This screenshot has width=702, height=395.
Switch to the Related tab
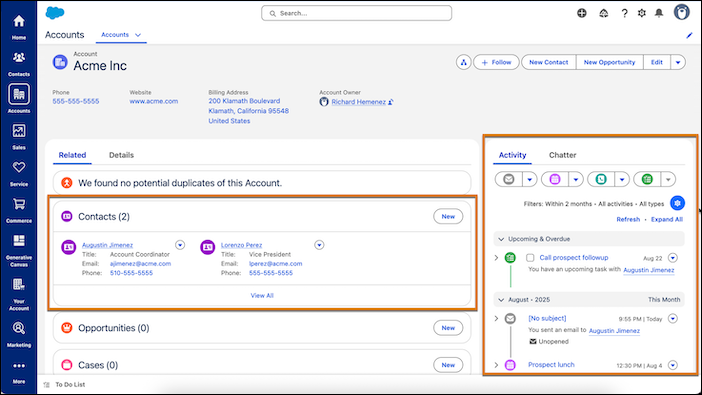72,155
